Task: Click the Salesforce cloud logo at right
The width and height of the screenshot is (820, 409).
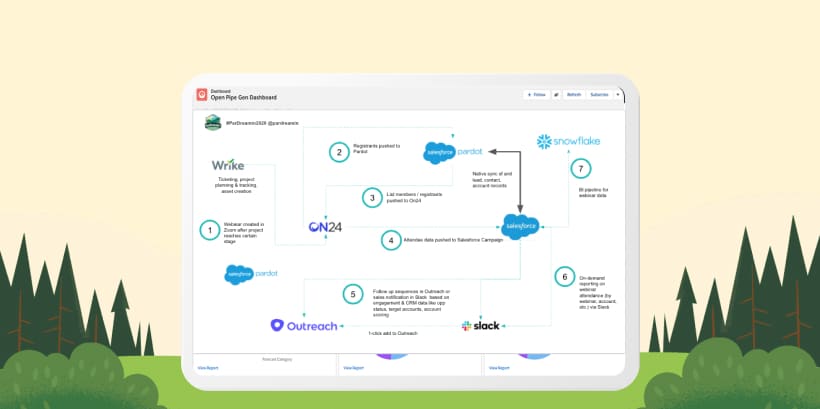Action: coord(521,227)
